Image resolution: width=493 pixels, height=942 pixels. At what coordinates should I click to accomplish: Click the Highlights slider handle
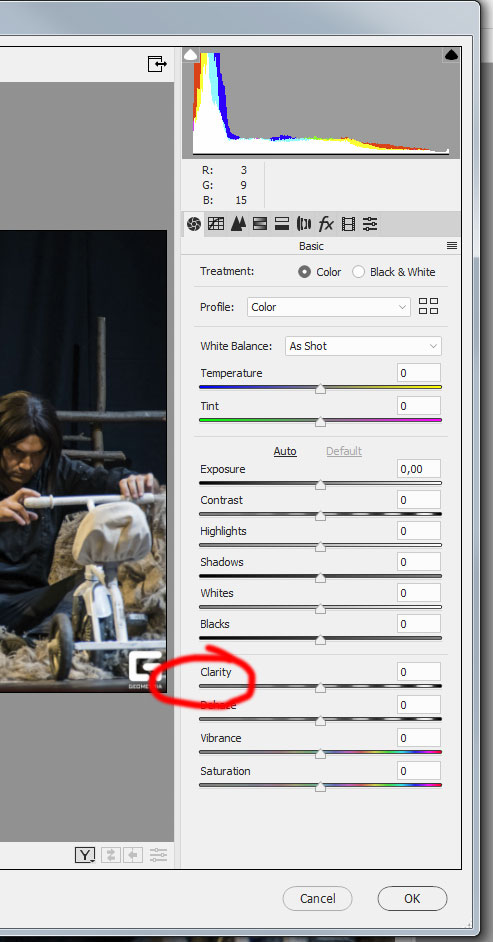(x=321, y=547)
